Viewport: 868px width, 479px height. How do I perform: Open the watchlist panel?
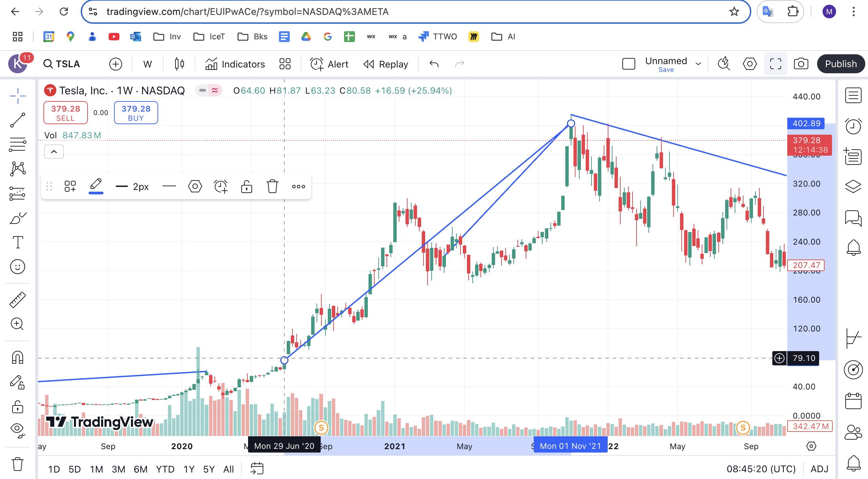point(853,95)
